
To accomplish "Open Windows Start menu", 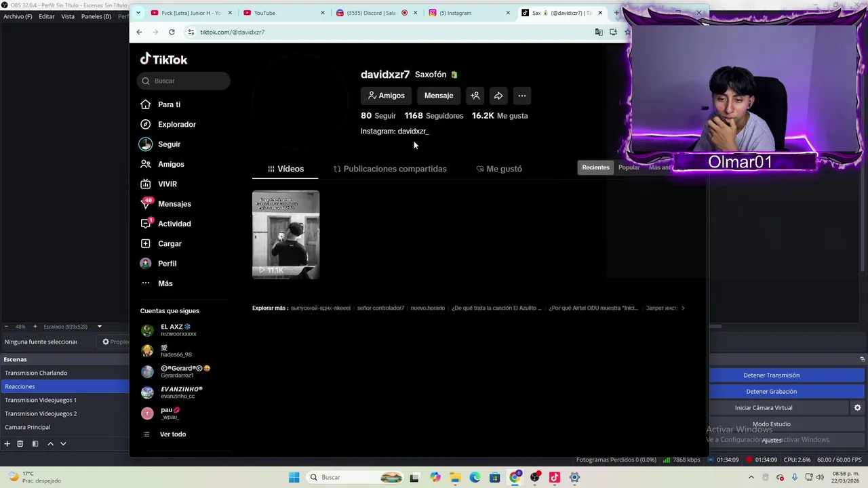I will 294,477.
